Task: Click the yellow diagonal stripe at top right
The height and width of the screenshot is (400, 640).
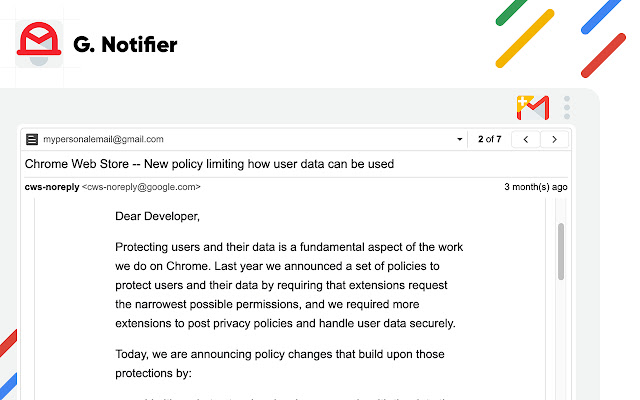Action: [525, 35]
